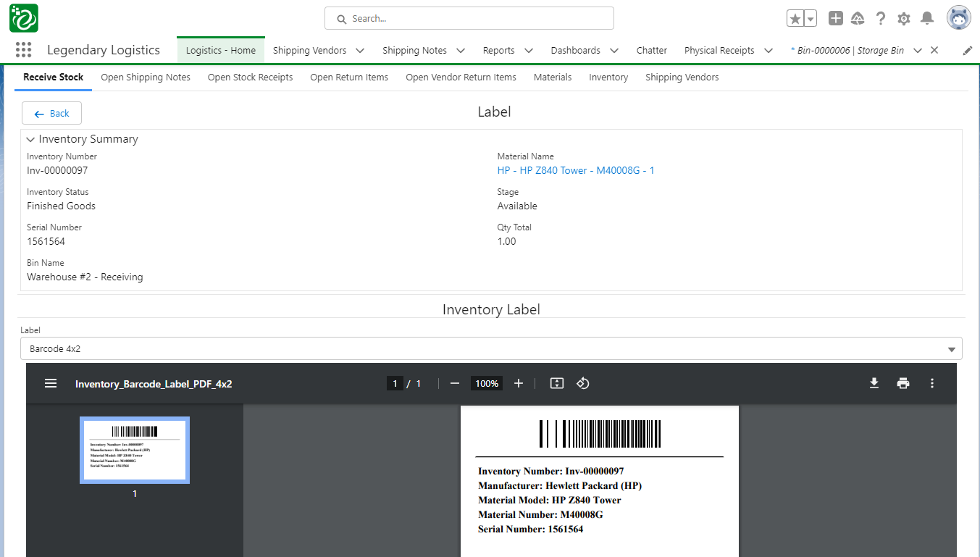This screenshot has width=980, height=557.
Task: Download the barcode label PDF
Action: coord(874,383)
